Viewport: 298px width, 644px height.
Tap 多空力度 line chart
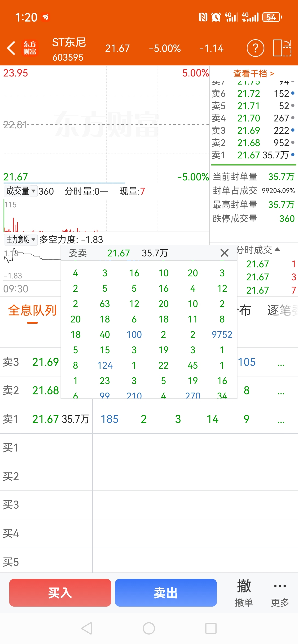point(32,264)
